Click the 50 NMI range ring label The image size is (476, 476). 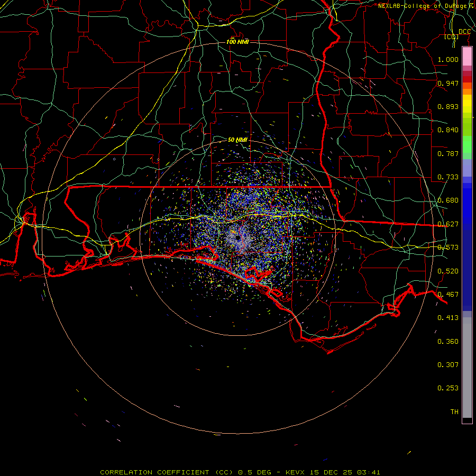pyautogui.click(x=237, y=140)
